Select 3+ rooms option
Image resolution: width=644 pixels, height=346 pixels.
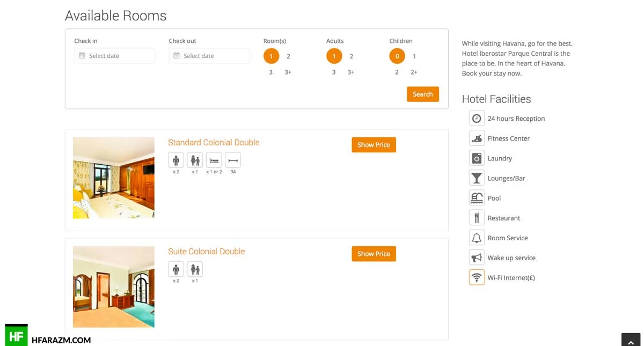point(288,72)
